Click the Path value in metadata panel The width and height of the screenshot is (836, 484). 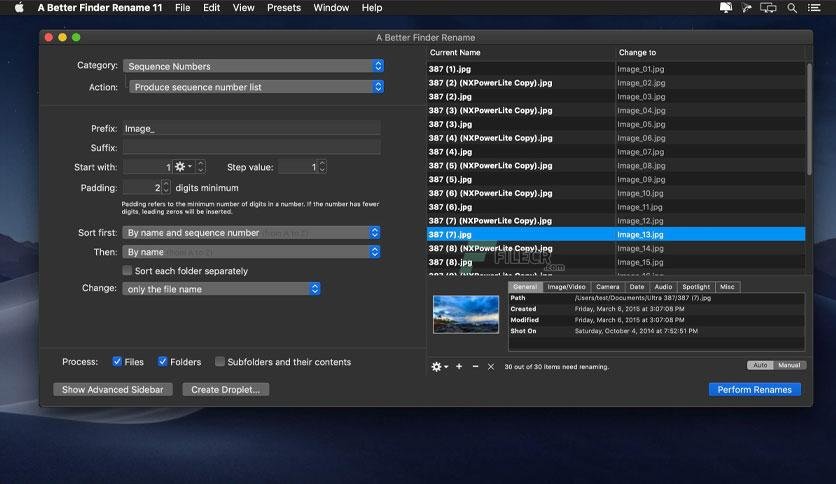(642, 298)
